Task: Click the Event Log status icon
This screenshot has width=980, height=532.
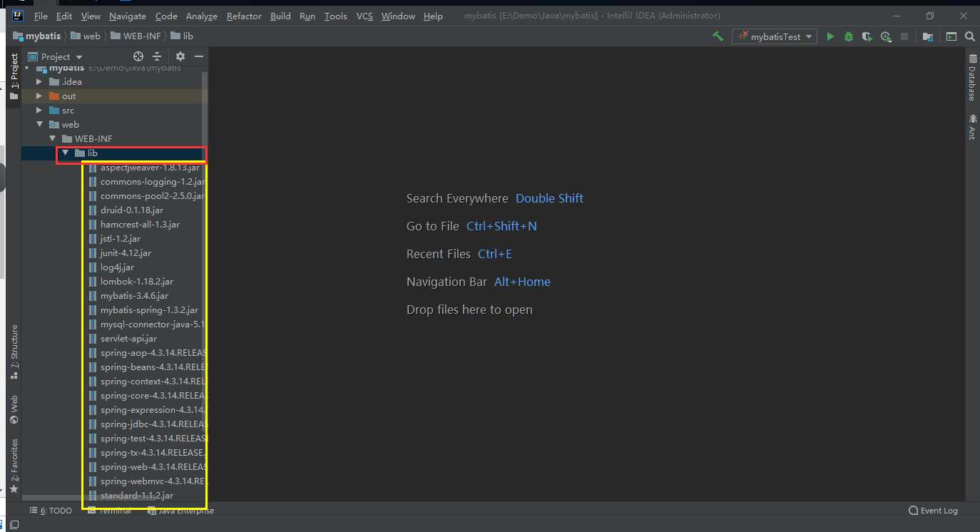Action: pos(913,511)
